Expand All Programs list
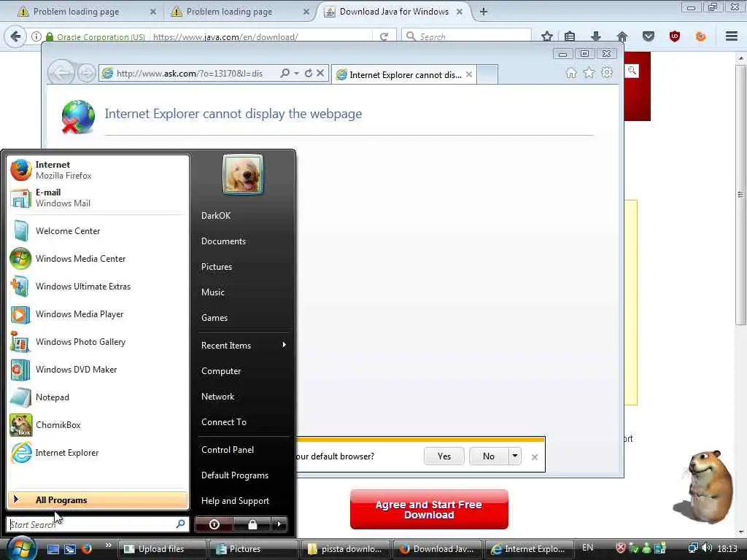 tap(98, 500)
